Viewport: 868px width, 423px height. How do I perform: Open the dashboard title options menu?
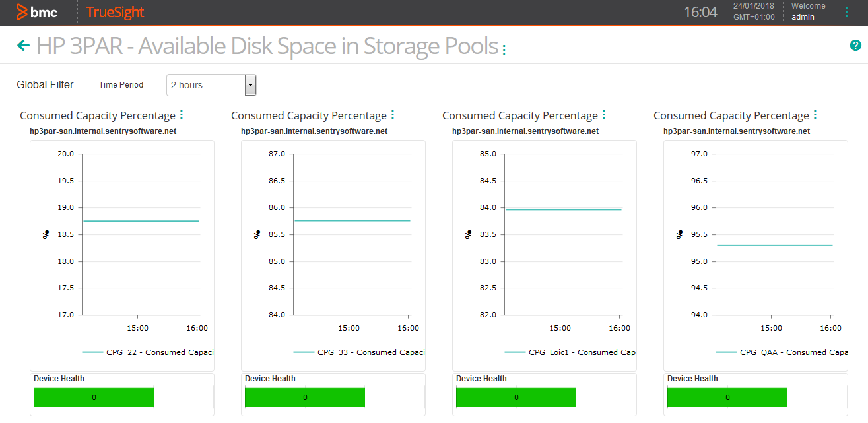503,49
